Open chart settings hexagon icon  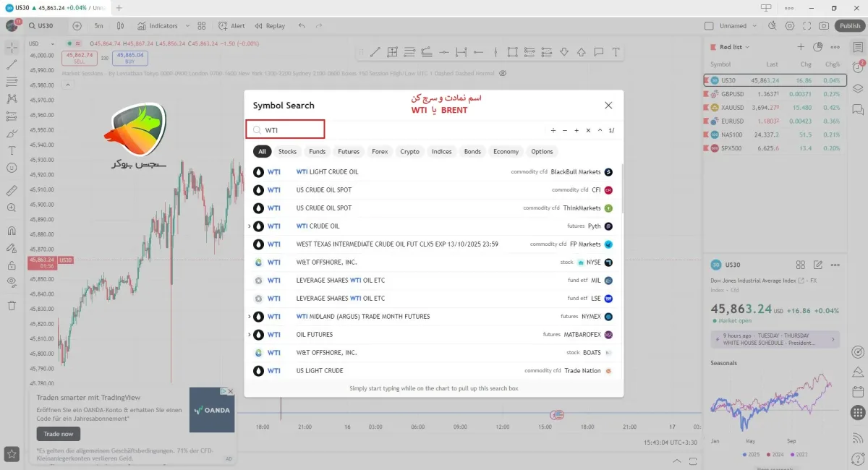(x=790, y=26)
